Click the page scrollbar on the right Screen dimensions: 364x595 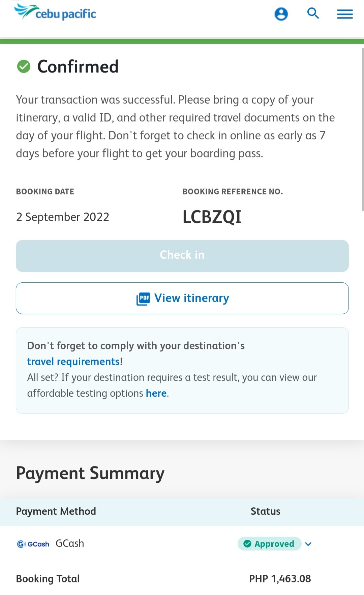point(363,130)
